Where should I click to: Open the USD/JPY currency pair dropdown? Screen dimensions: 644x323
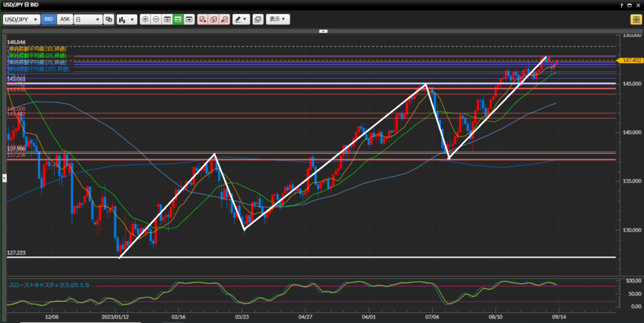tap(21, 20)
